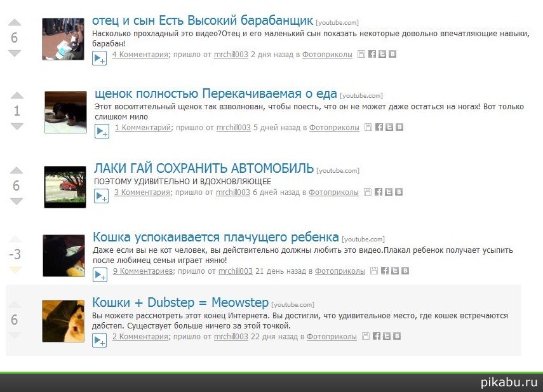Click the 'ЛАКИ ГАЙ' video thumbnail

click(65, 187)
